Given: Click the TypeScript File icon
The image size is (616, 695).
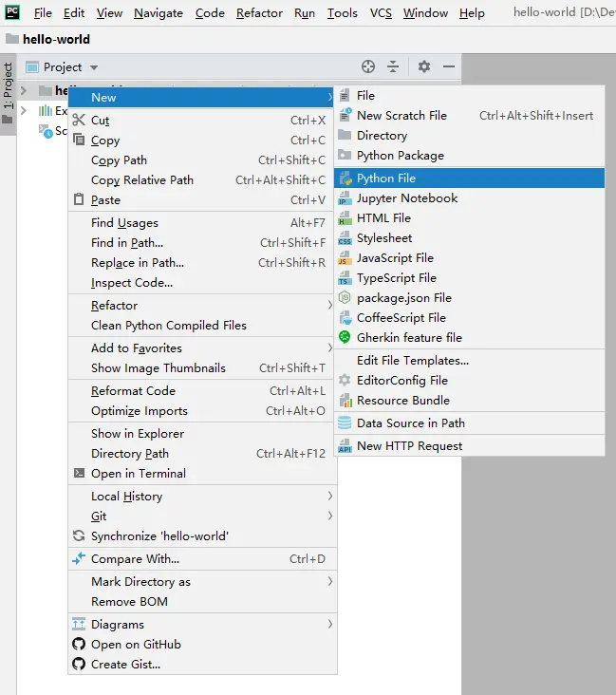Looking at the screenshot, I should tap(345, 278).
